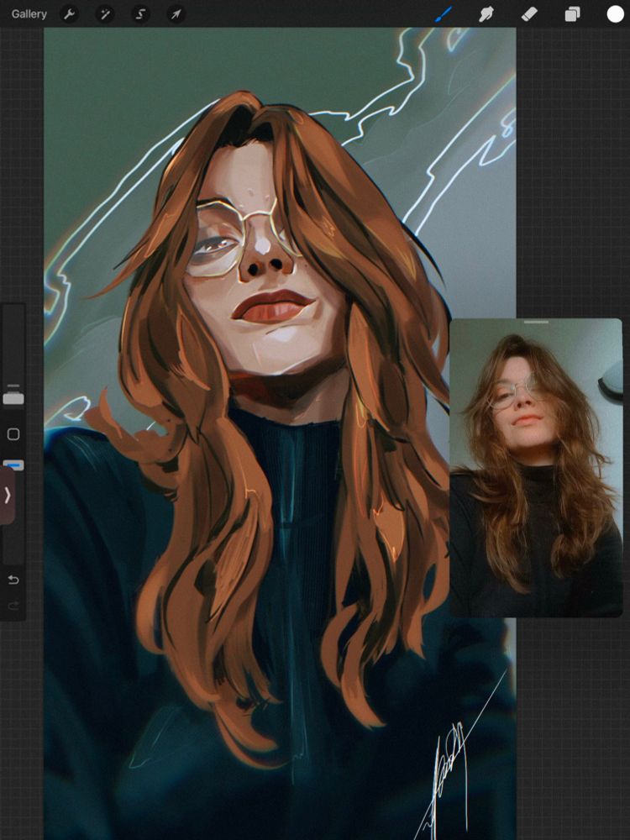This screenshot has width=630, height=840.
Task: Select the Smudge tool
Action: [486, 14]
